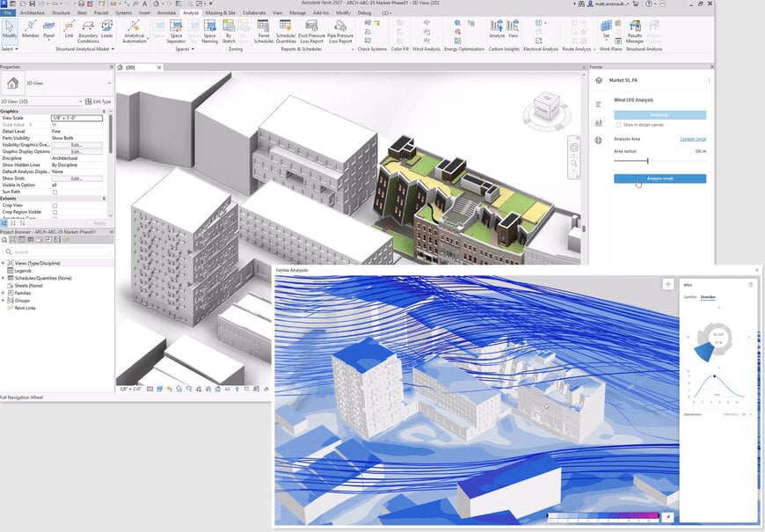The width and height of the screenshot is (765, 532).
Task: Adjust the Area radius slider handle
Action: click(647, 161)
